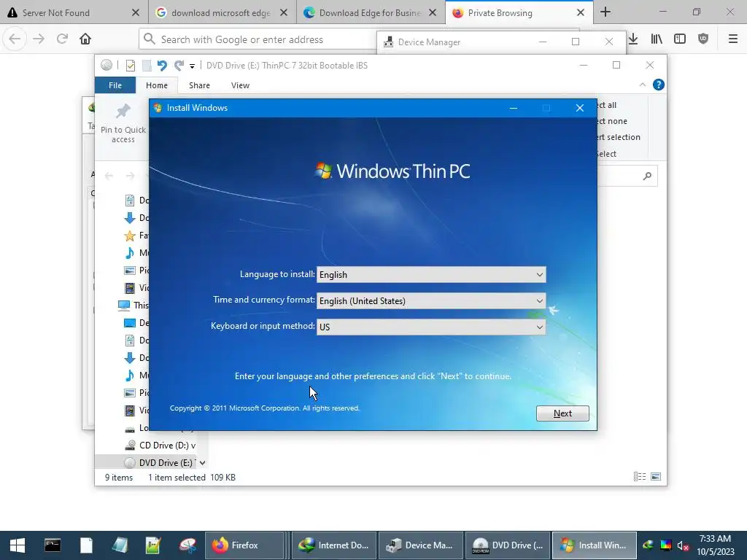Screen dimensions: 747x560
Task: Click Explorer search magnifier icon
Action: (x=647, y=176)
